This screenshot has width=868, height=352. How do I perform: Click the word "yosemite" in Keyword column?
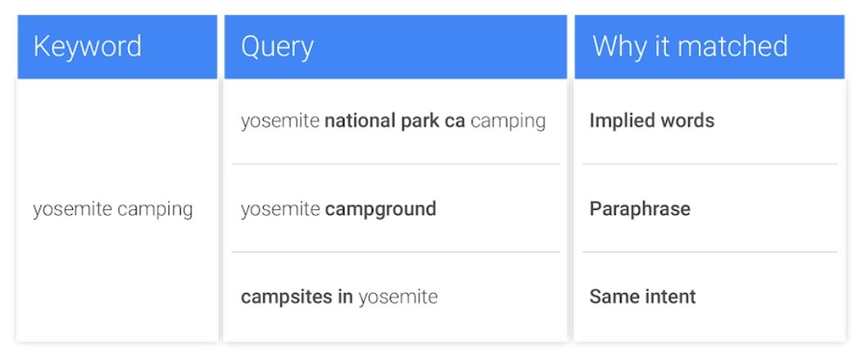tap(72, 209)
